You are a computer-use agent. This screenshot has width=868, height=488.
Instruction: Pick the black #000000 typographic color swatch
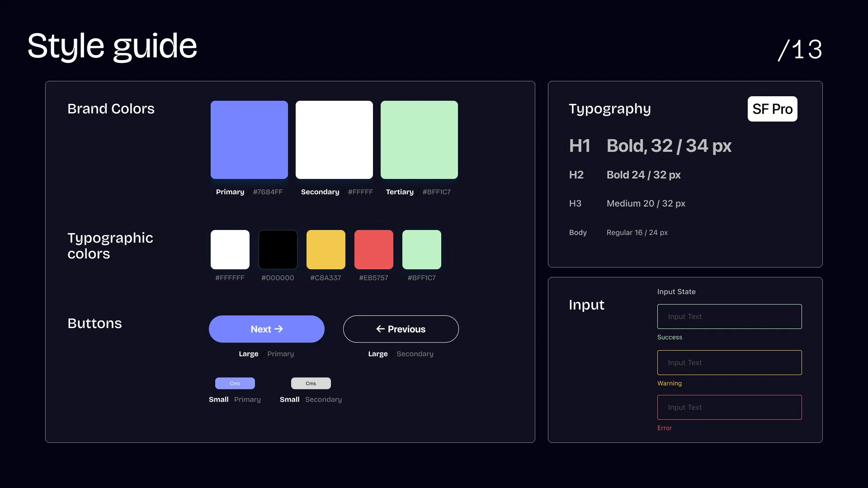coord(278,249)
